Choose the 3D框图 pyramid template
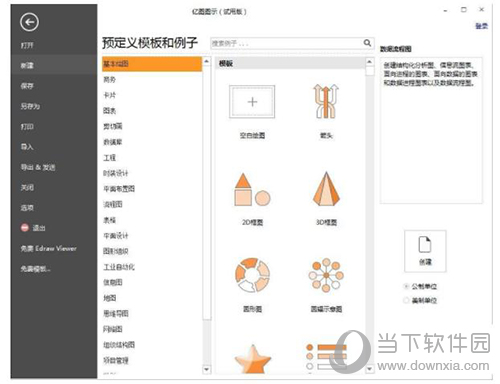Viewport: 500px width, 384px height. coord(326,189)
